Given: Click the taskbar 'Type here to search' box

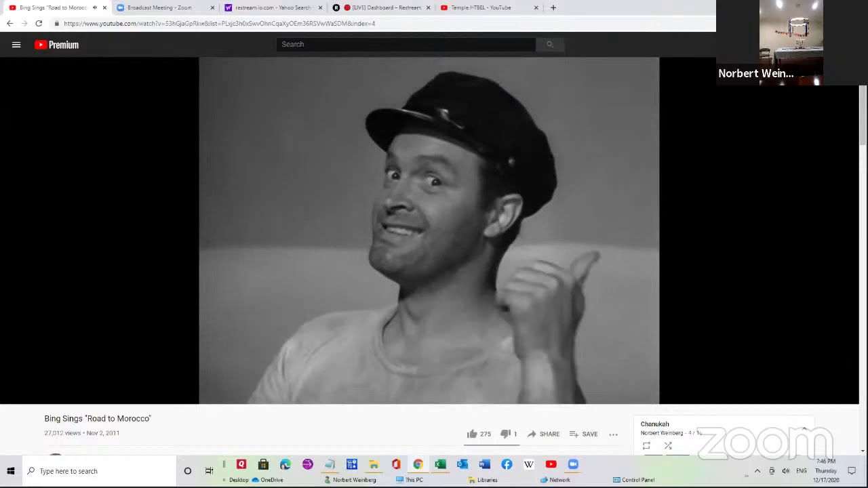Looking at the screenshot, I should [99, 471].
